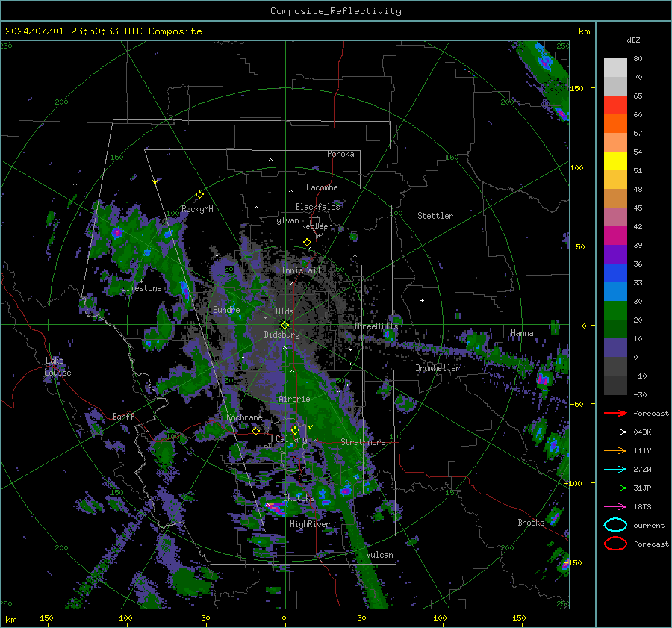Click the Limestone label
This screenshot has width=672, height=628.
(141, 288)
